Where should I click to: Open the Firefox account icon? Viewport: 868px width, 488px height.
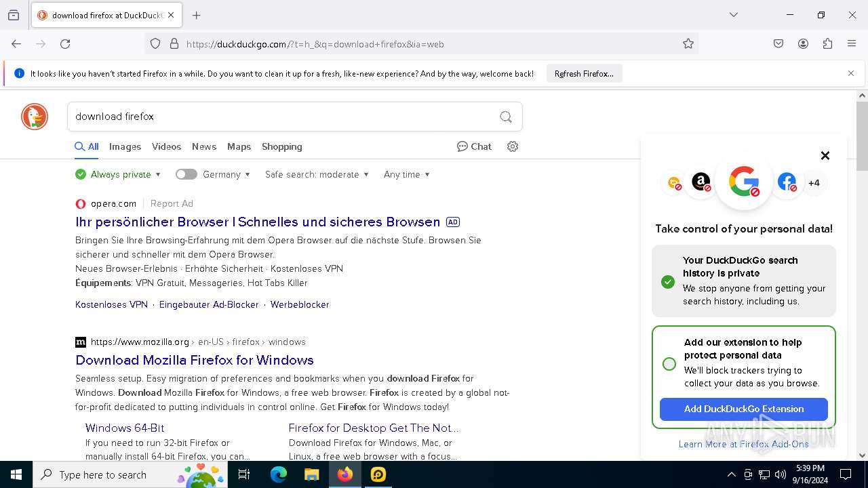(x=803, y=44)
